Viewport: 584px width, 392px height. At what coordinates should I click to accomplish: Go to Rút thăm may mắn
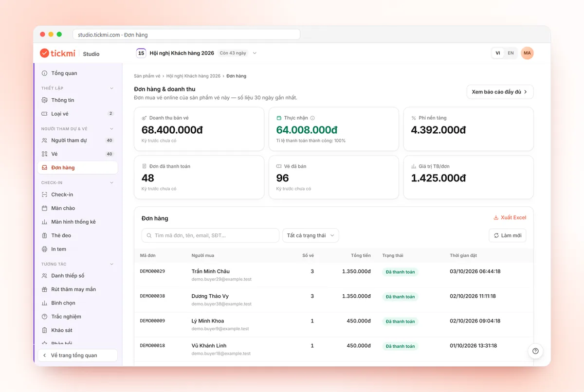click(x=78, y=289)
